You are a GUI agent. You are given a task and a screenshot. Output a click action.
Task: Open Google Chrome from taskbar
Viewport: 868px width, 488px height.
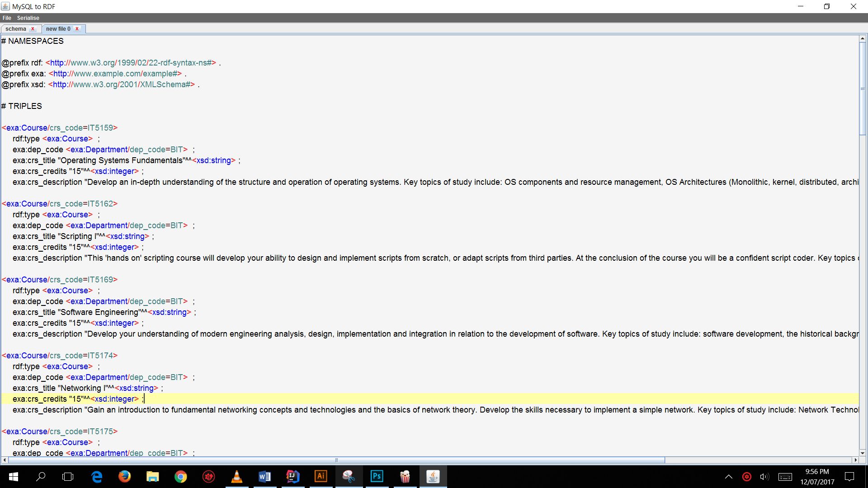180,477
